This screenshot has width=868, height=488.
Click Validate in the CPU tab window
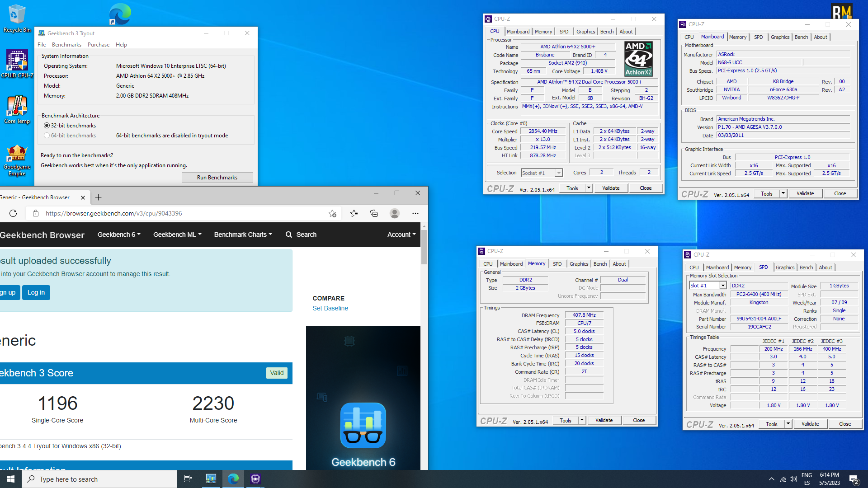[611, 188]
